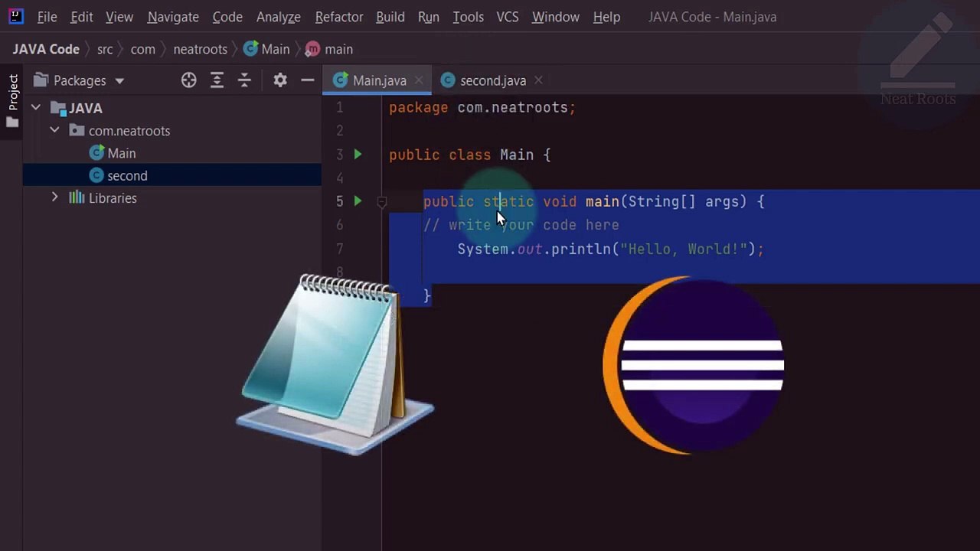
Task: Click Expand All icon in project panel
Action: point(217,80)
